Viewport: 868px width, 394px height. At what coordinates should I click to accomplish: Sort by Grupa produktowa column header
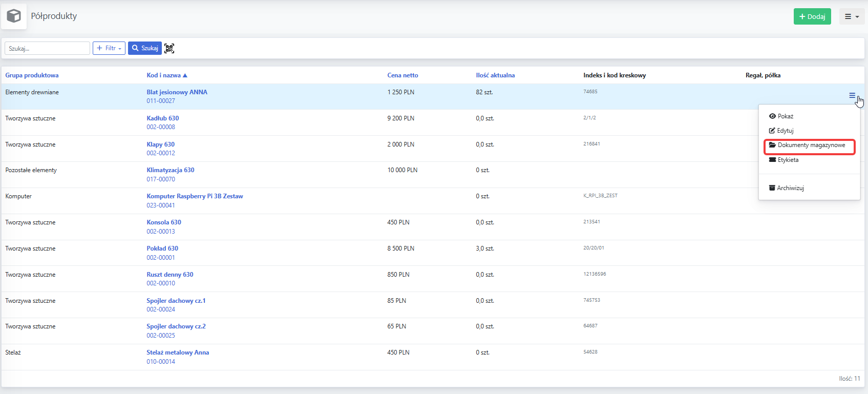32,75
